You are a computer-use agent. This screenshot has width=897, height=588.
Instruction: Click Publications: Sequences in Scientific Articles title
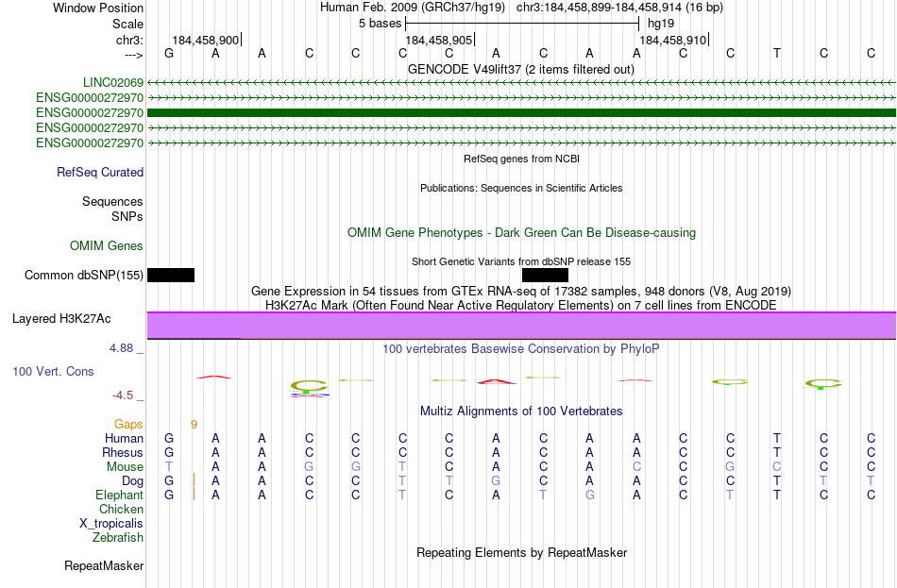click(521, 188)
